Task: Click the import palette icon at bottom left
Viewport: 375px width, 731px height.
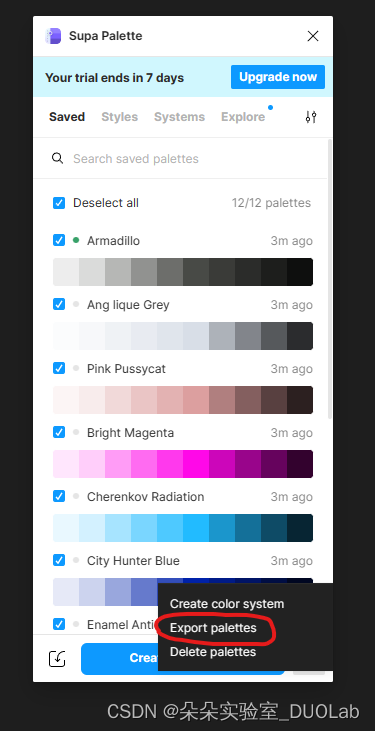Action: 57,659
